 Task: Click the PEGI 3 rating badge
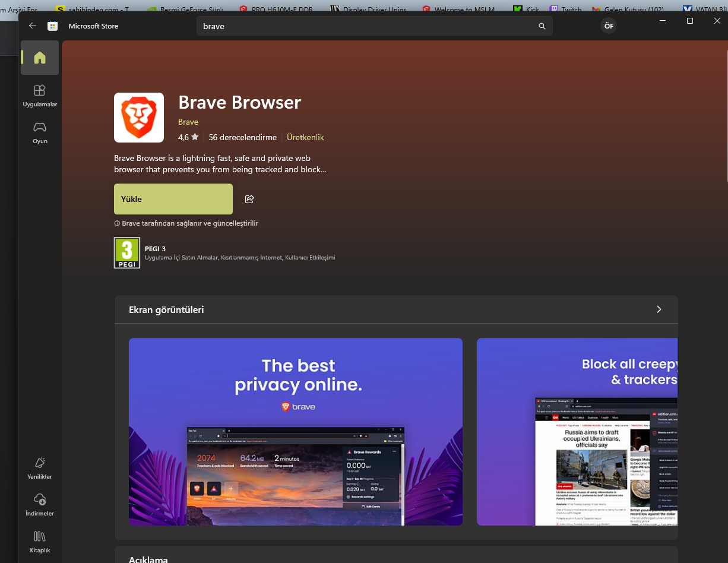[127, 253]
